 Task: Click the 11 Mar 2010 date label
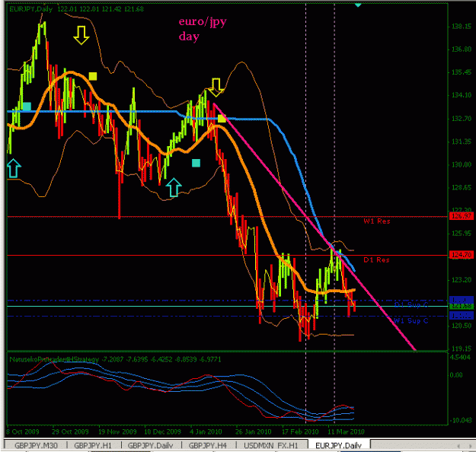point(346,431)
